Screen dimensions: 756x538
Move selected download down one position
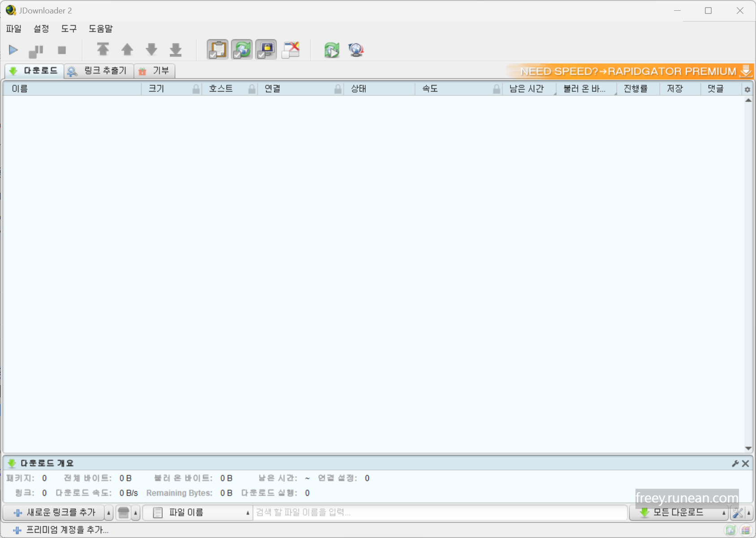coord(151,50)
